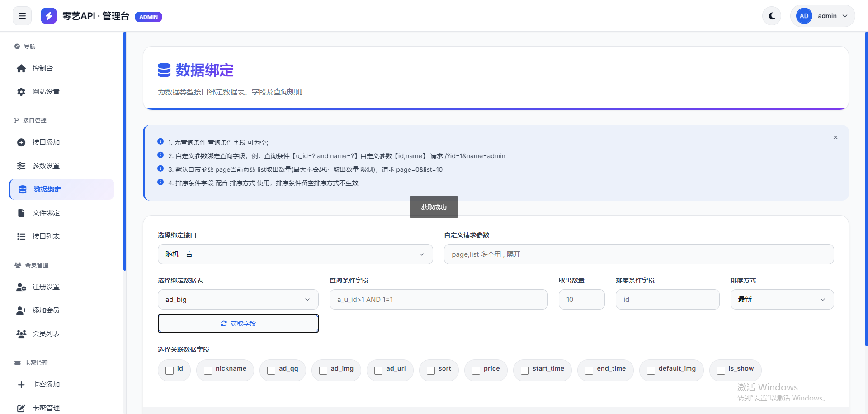Screen dimensions: 868x414
Task: Dismiss the info alert with X
Action: pyautogui.click(x=835, y=137)
